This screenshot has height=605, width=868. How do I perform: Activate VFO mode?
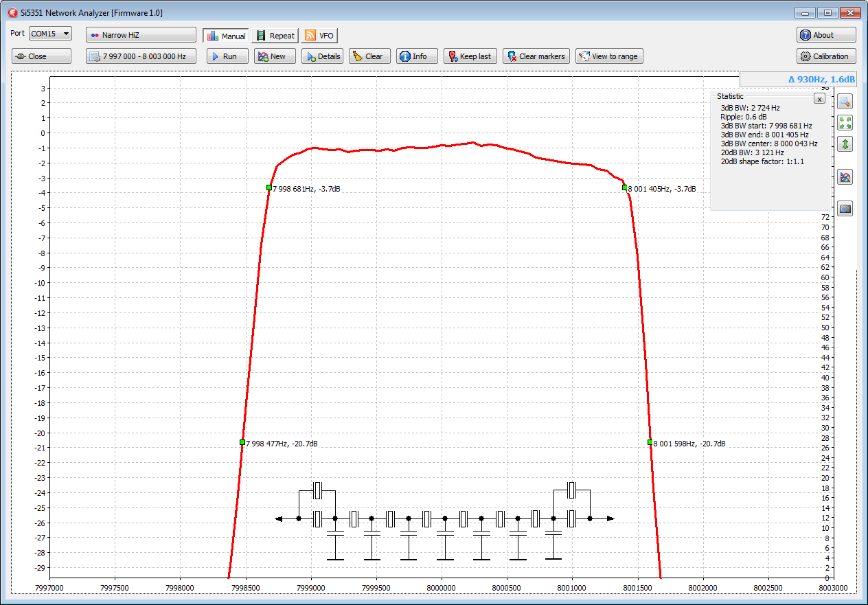point(319,36)
